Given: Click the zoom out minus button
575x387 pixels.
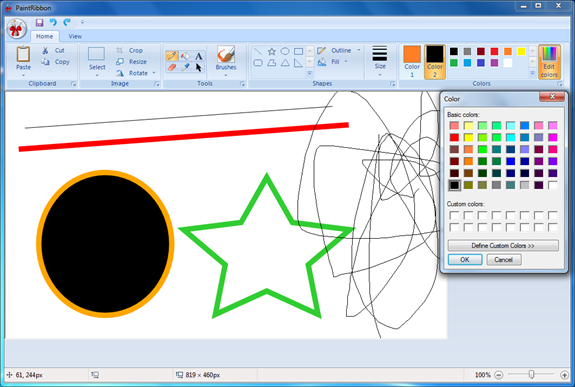Looking at the screenshot, I should click(x=498, y=375).
